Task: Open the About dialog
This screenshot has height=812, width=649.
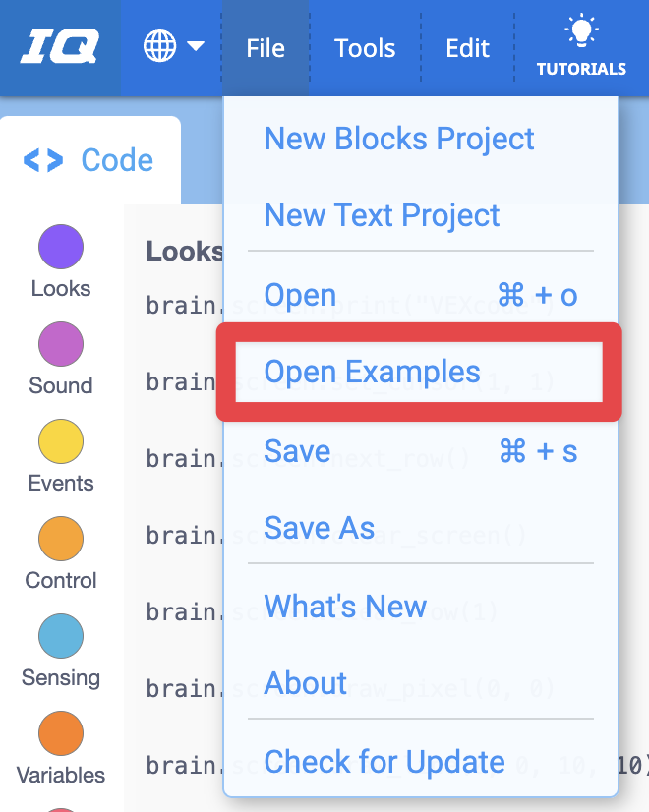Action: point(306,683)
